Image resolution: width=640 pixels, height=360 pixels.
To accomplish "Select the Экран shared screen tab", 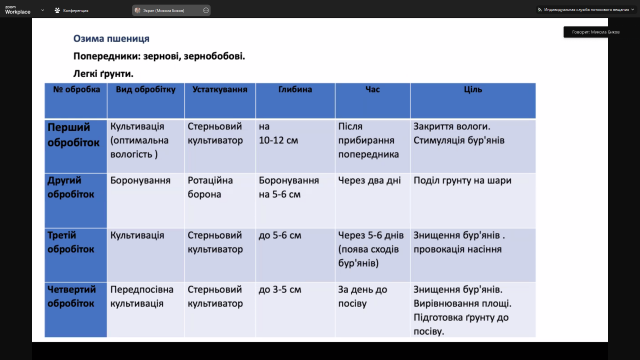I will tap(171, 10).
